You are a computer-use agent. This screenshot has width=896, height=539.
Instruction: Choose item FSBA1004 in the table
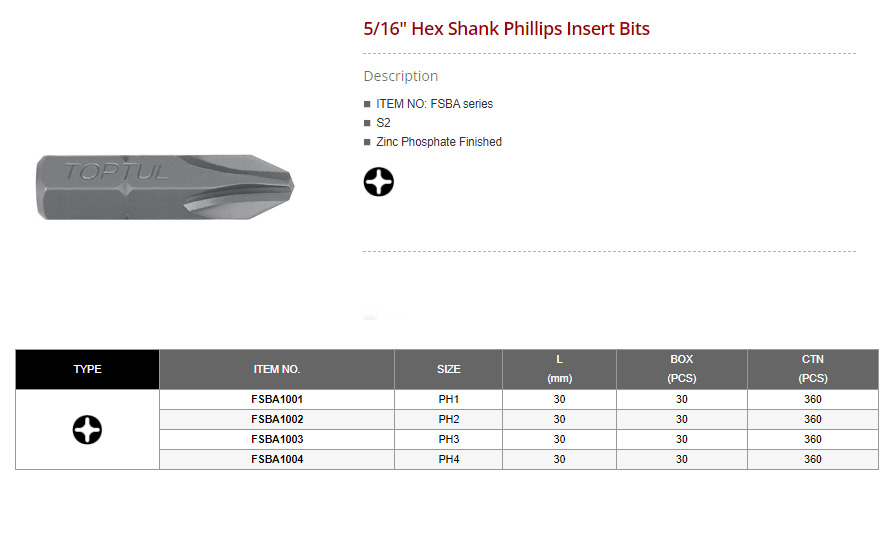[x=277, y=459]
